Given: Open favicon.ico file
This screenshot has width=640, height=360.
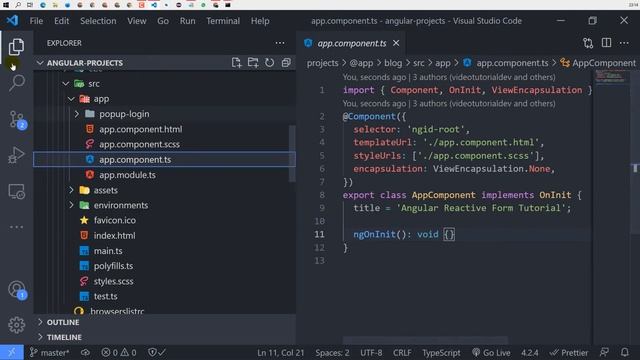Looking at the screenshot, I should click(115, 220).
